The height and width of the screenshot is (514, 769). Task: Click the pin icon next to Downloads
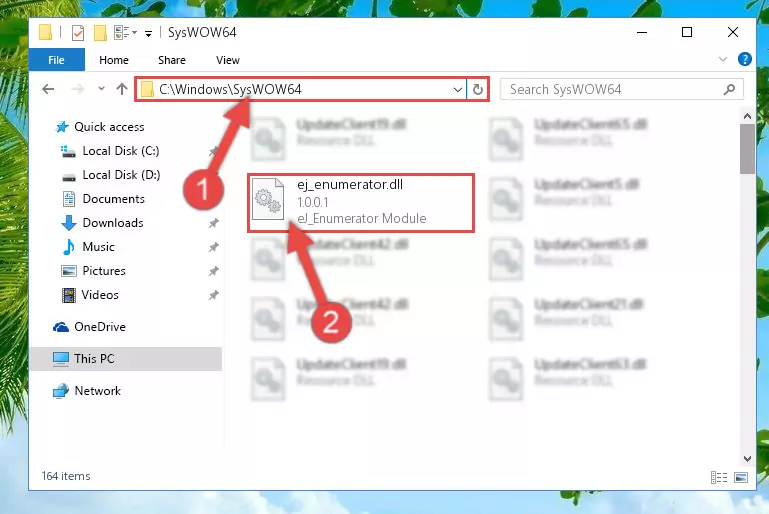click(213, 223)
